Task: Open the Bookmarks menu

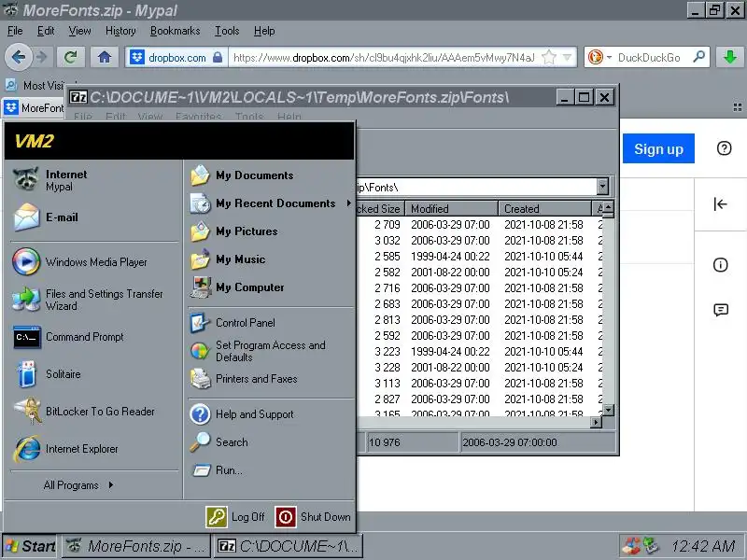Action: pos(176,31)
